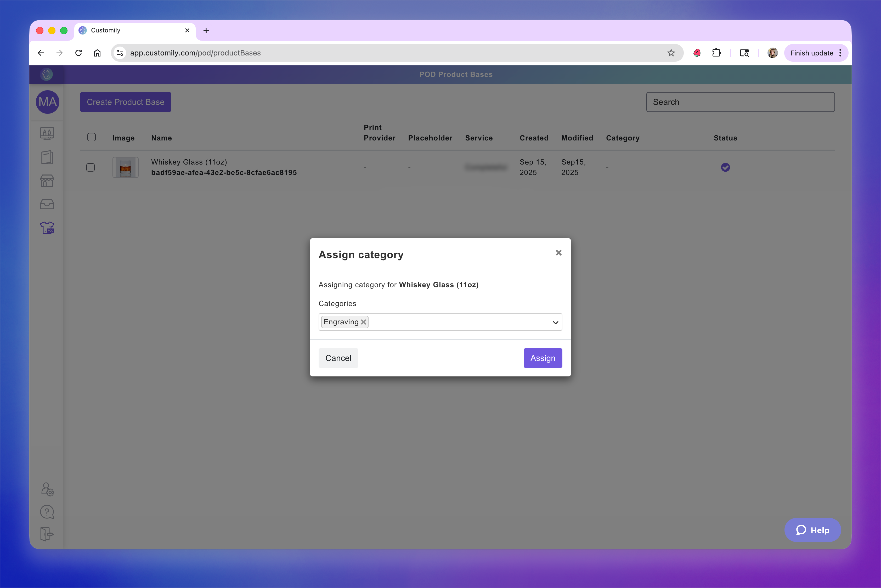The height and width of the screenshot is (588, 881).
Task: Cancel the Assign category dialog
Action: [x=338, y=358]
